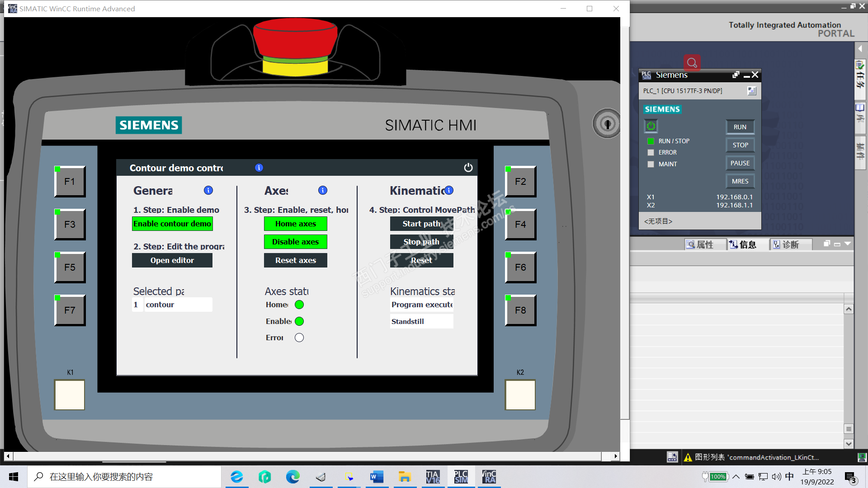Click the PLCSIM green power icon
868x488 pixels.
click(x=651, y=126)
